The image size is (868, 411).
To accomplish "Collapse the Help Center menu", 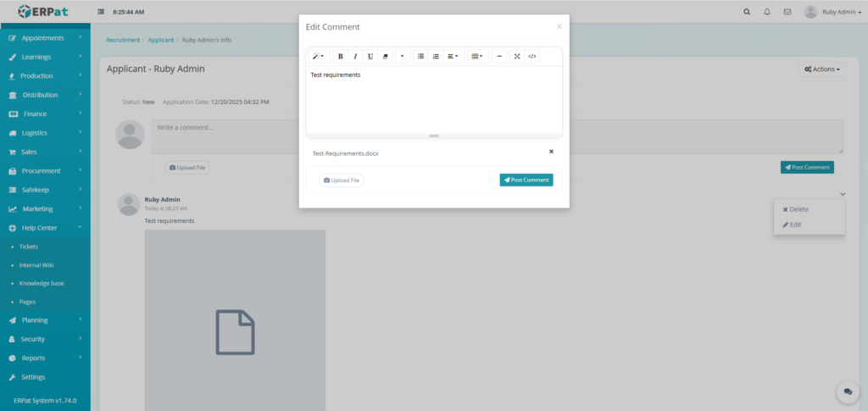I will coord(45,228).
